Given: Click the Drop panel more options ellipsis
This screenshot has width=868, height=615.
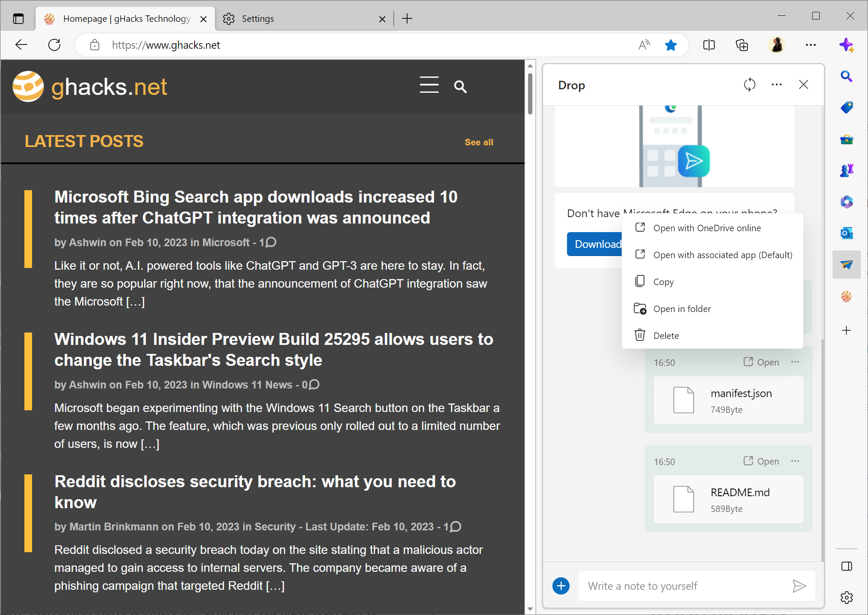Looking at the screenshot, I should pos(777,85).
